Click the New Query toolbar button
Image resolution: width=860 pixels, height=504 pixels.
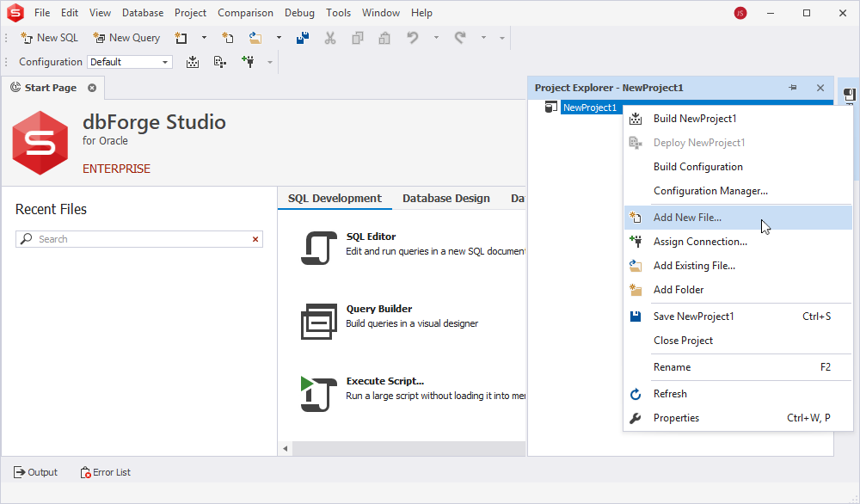click(126, 38)
